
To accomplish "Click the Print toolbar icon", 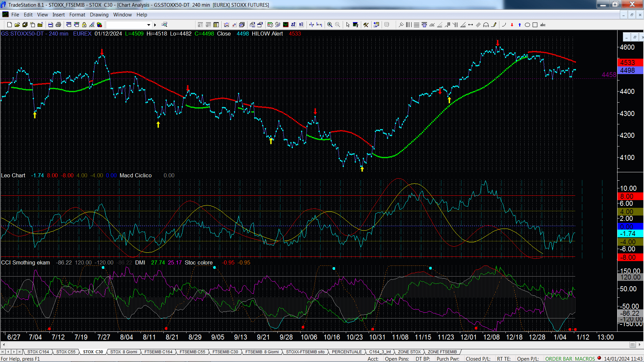I will (x=58, y=25).
